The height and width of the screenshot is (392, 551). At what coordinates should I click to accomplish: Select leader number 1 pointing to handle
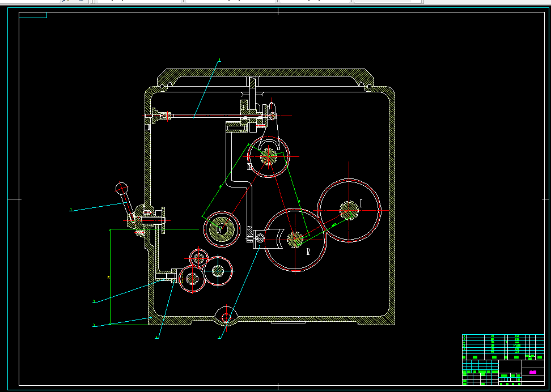[x=71, y=210]
